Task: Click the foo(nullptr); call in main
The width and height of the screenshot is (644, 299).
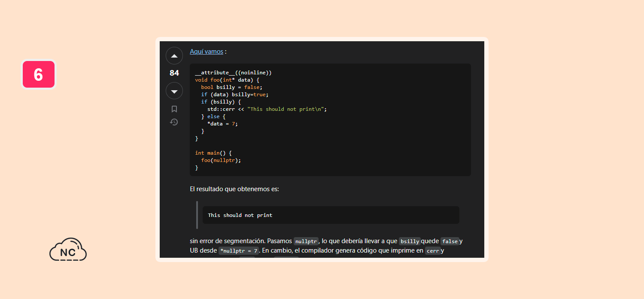Action: (x=221, y=160)
